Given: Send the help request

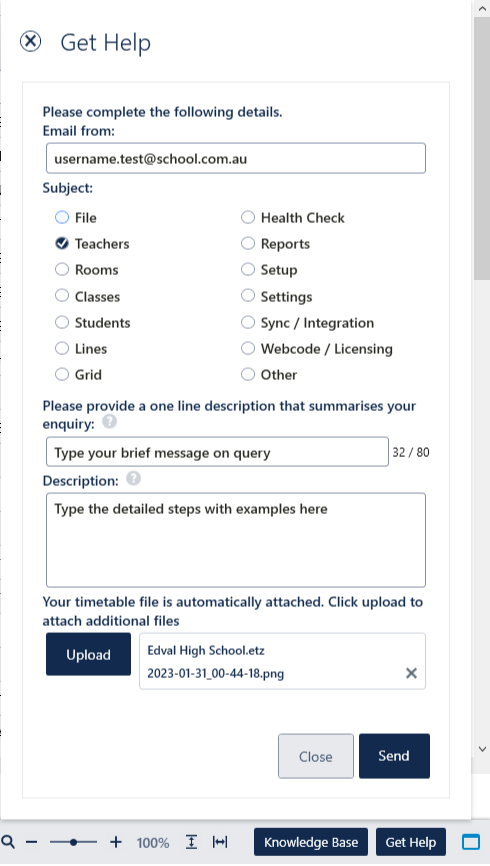Looking at the screenshot, I should click(x=394, y=756).
